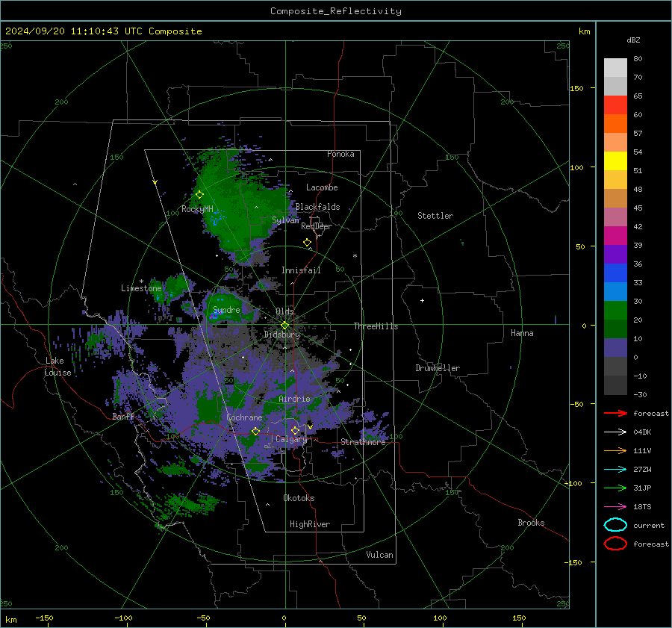The width and height of the screenshot is (672, 628).
Task: Select the cyan 27ZW arrow symbol
Action: [615, 470]
